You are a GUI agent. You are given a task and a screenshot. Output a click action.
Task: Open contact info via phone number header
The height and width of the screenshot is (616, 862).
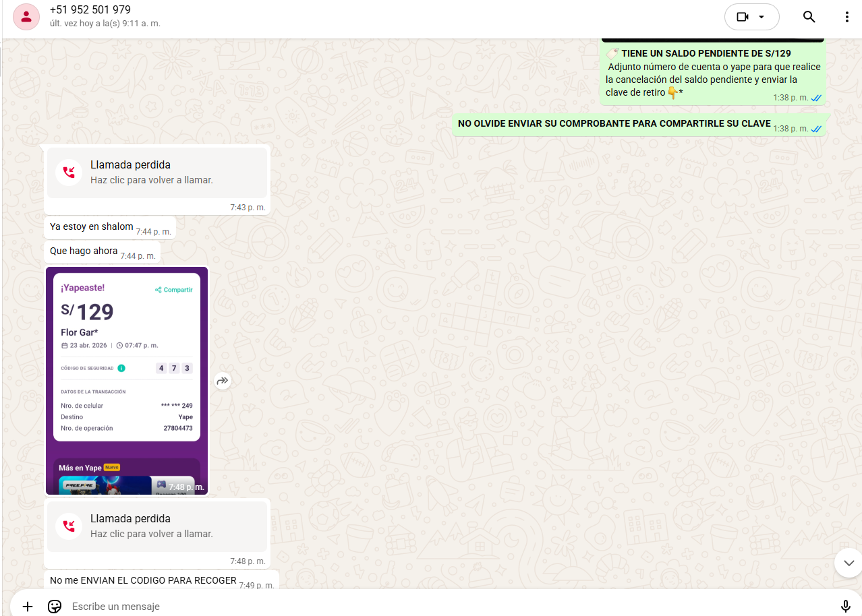click(90, 10)
